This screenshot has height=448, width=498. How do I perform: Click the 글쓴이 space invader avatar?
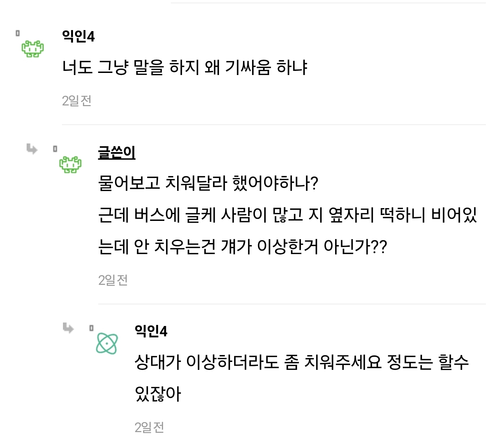[x=70, y=165]
